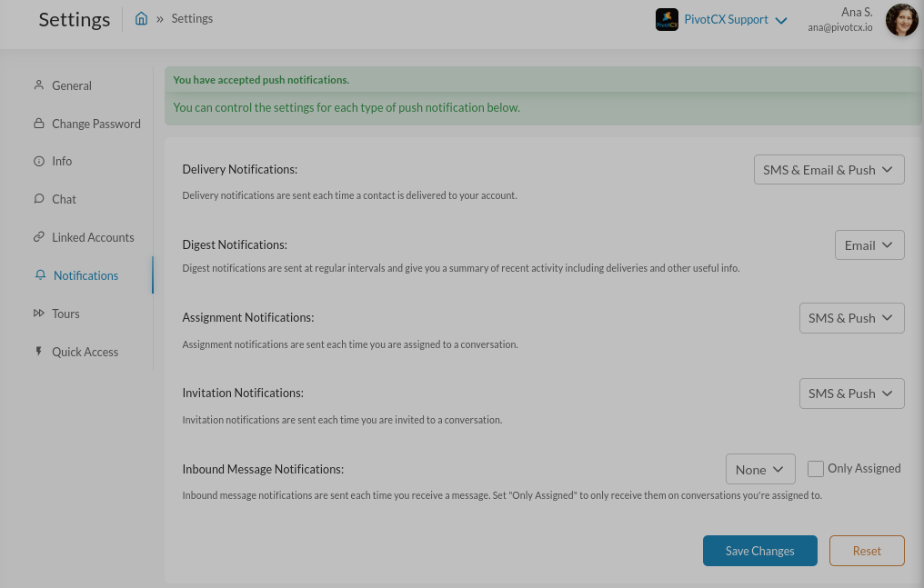Enable the Only Assigned checkbox
Screen dimensions: 924x588
tap(816, 469)
